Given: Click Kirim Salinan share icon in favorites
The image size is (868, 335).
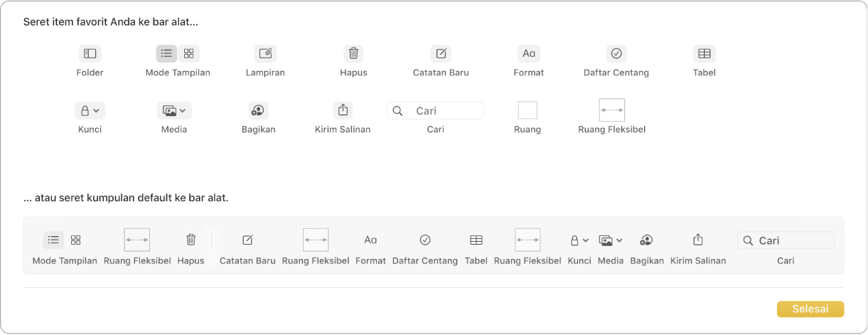Looking at the screenshot, I should click(x=343, y=110).
